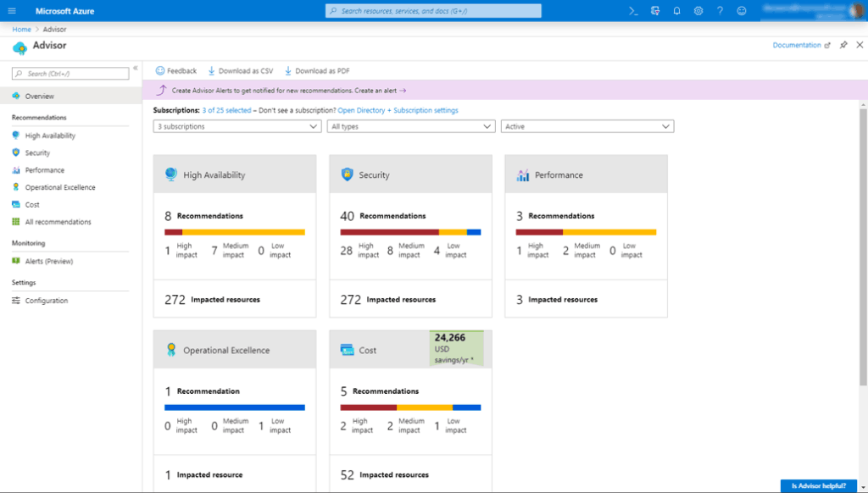Open the 3 subscriptions dropdown

(235, 125)
